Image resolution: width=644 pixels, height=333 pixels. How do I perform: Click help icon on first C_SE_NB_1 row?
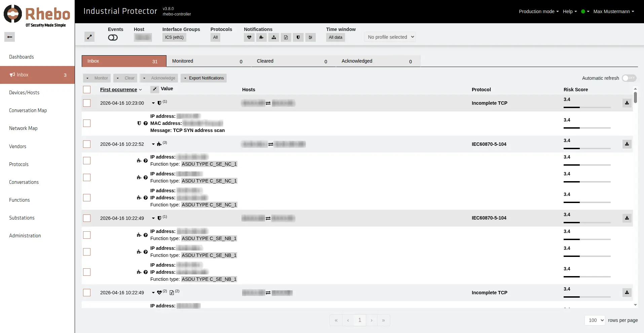pyautogui.click(x=146, y=235)
